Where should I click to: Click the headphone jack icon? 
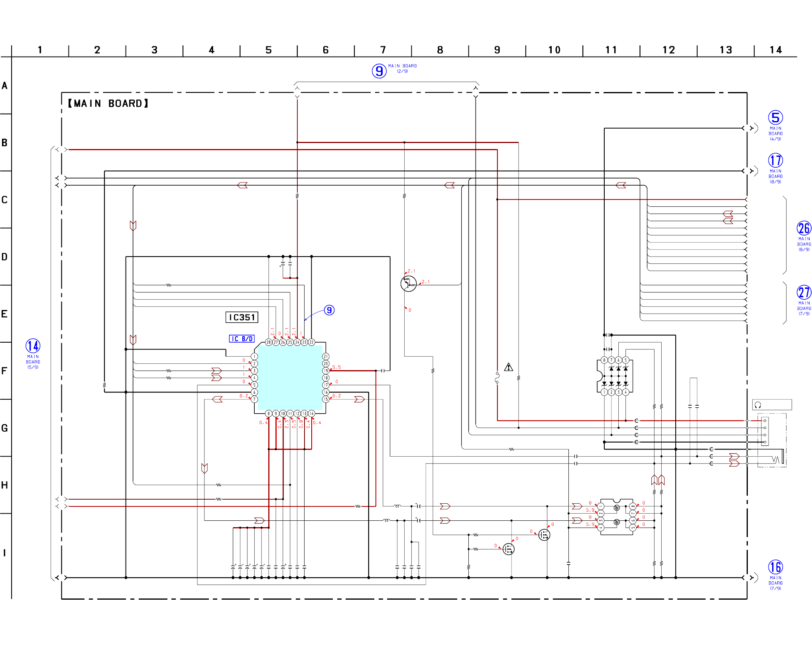click(758, 405)
